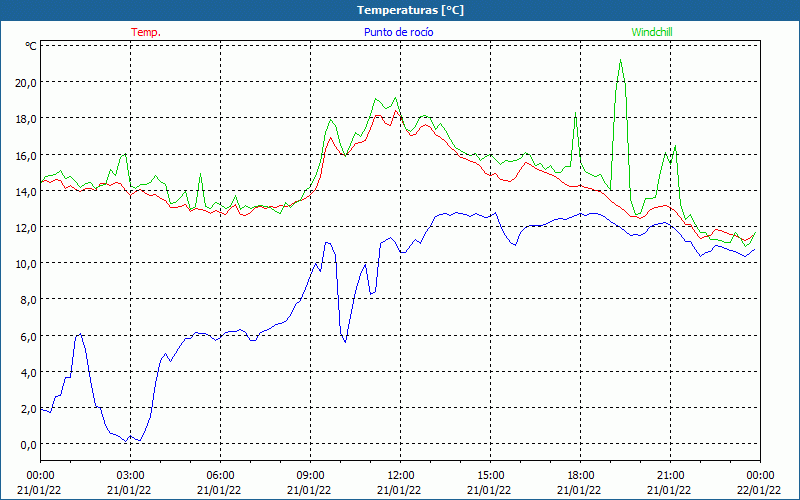
Task: Click the '°C' y-axis unit label
Action: pos(31,46)
